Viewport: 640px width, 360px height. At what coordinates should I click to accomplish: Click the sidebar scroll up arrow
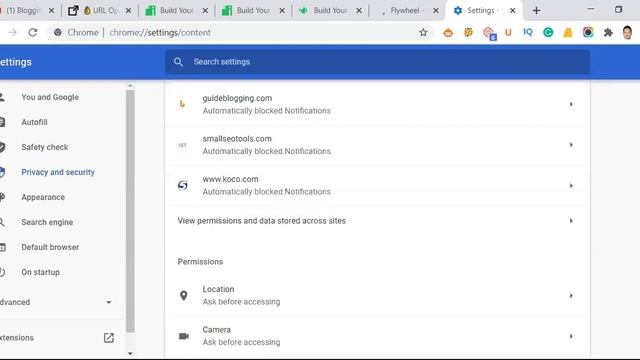click(130, 86)
